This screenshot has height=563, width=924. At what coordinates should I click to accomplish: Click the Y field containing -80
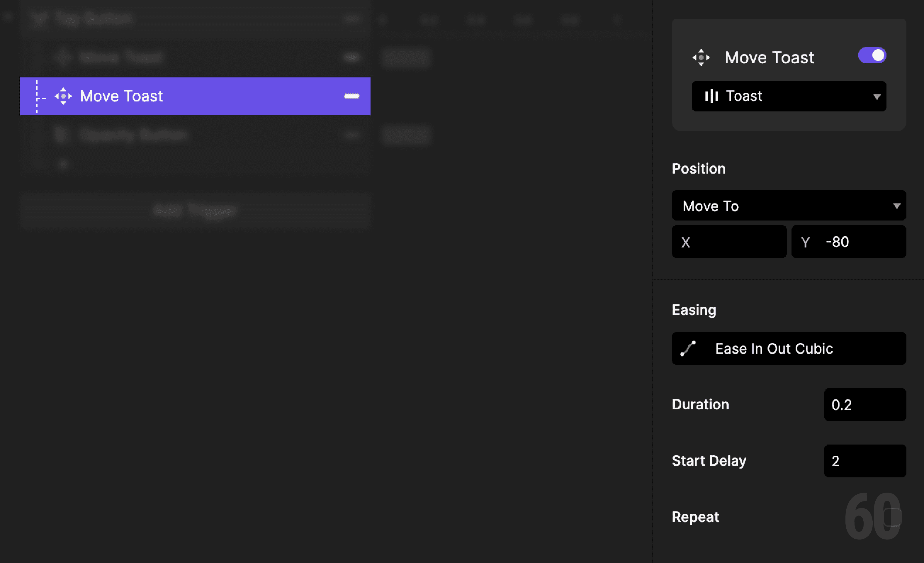click(x=849, y=242)
